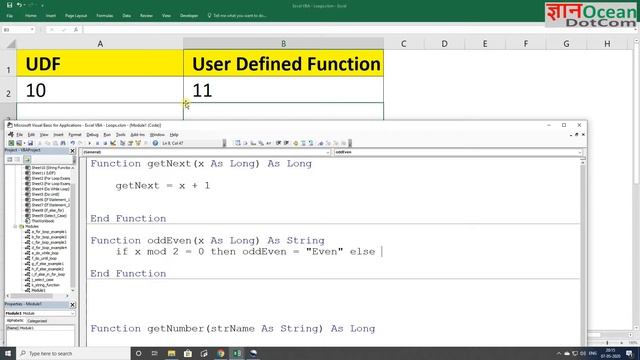This screenshot has width=640, height=360.
Task: Select cell B2 containing 11
Action: tap(283, 90)
